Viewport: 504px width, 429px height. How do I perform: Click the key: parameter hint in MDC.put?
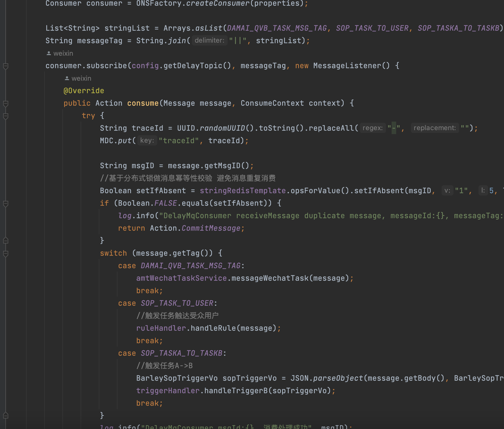click(x=147, y=140)
